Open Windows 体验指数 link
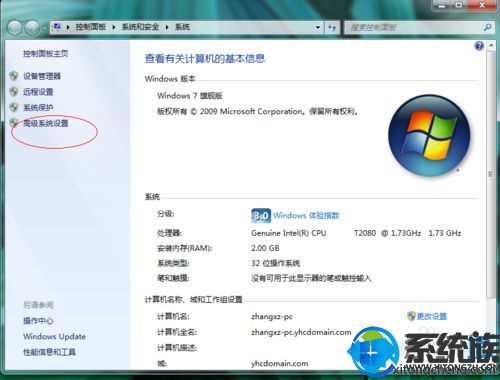The image size is (500, 380). coord(306,215)
